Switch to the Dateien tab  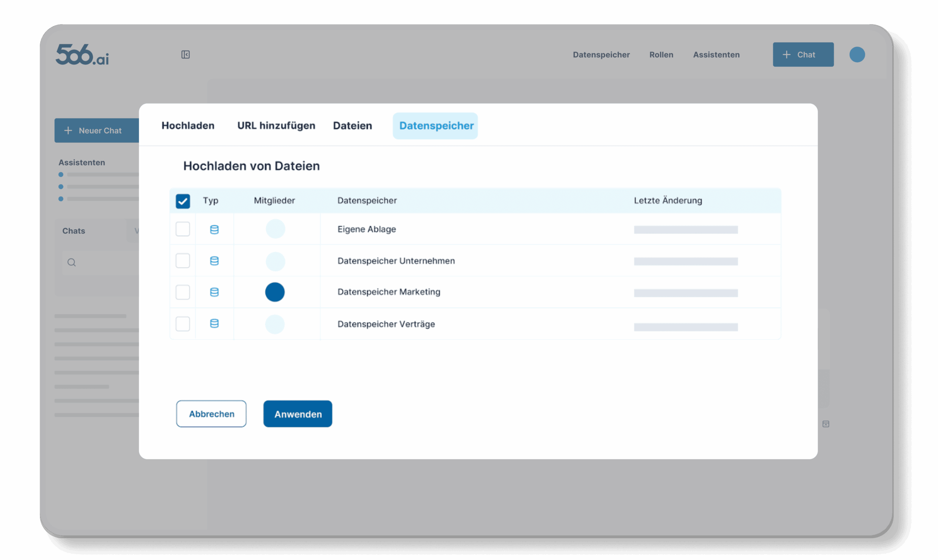click(x=352, y=126)
